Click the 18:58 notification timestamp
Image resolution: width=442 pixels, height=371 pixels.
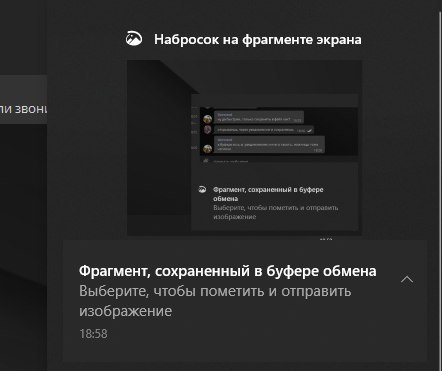pos(93,334)
